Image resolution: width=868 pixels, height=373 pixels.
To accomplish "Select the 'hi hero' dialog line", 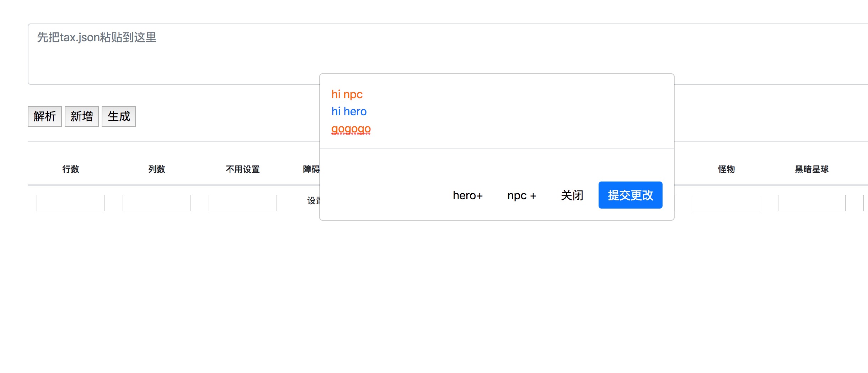I will click(349, 111).
